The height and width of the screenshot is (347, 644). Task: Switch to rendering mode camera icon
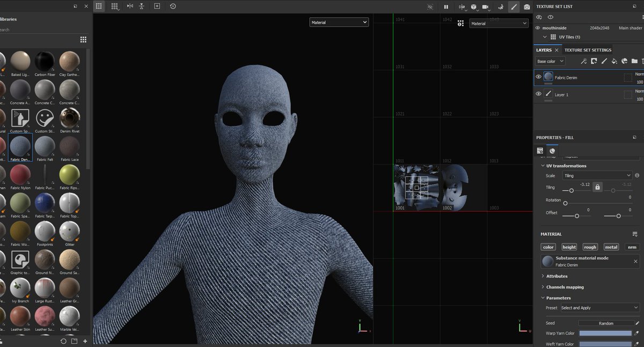pos(526,7)
